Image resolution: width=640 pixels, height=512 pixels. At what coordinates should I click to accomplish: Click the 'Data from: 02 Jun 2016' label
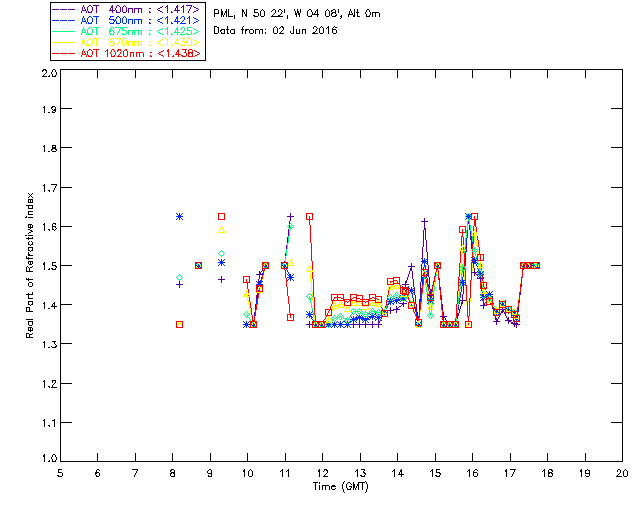[x=276, y=31]
